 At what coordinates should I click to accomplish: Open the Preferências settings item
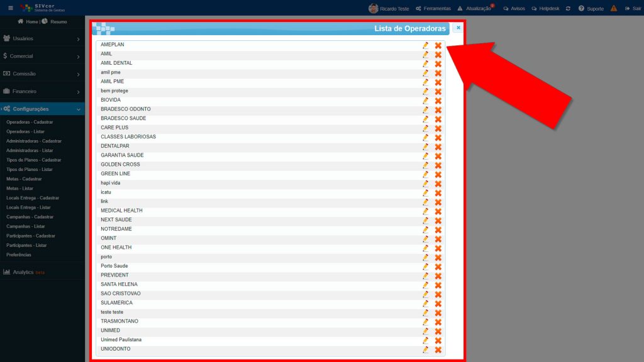point(18,255)
